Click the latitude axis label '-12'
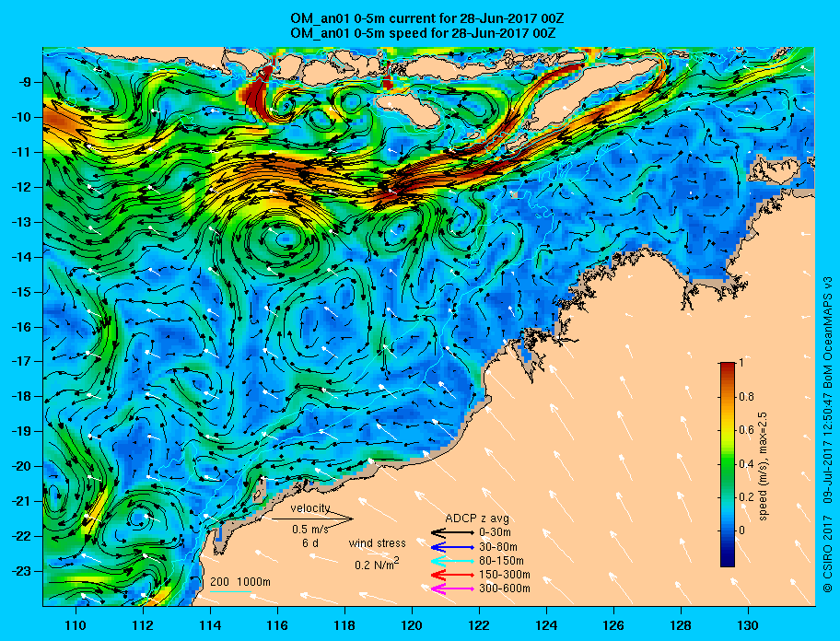The height and width of the screenshot is (641, 840). 22,187
